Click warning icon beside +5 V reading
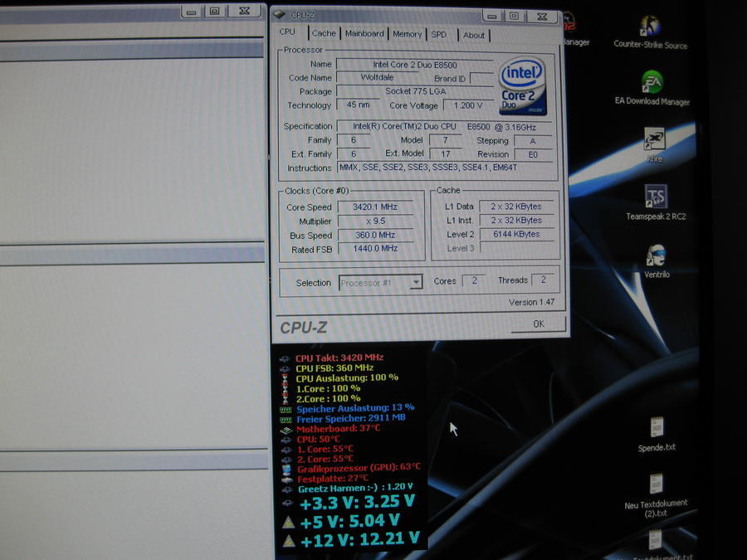 (x=288, y=523)
